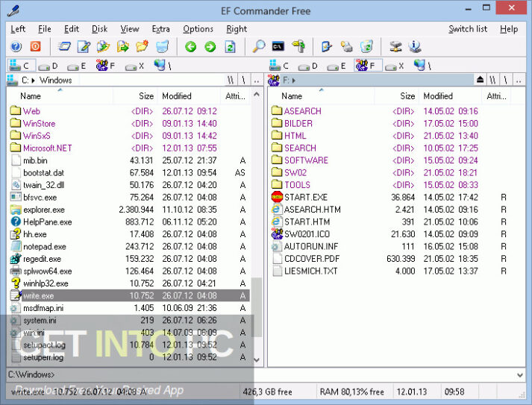The height and width of the screenshot is (405, 532).
Task: Select regedit.exe in left panel
Action: 129,259
